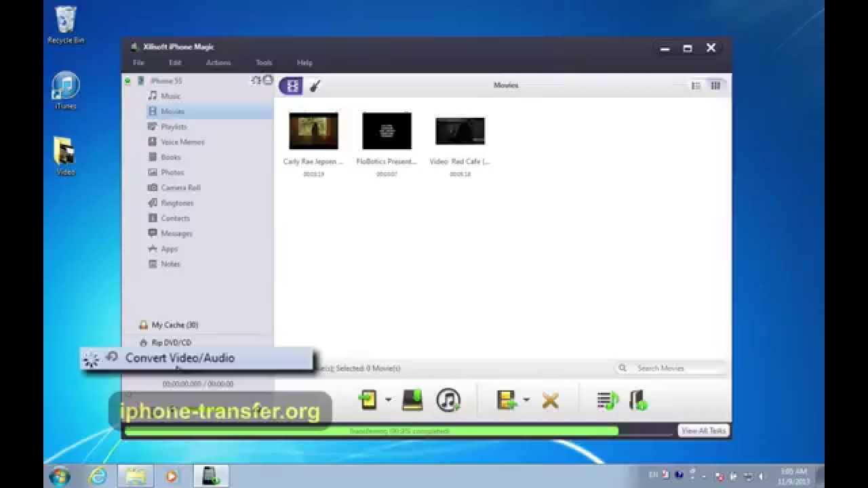Click the eject device icon
The height and width of the screenshot is (488, 868).
pyautogui.click(x=268, y=80)
